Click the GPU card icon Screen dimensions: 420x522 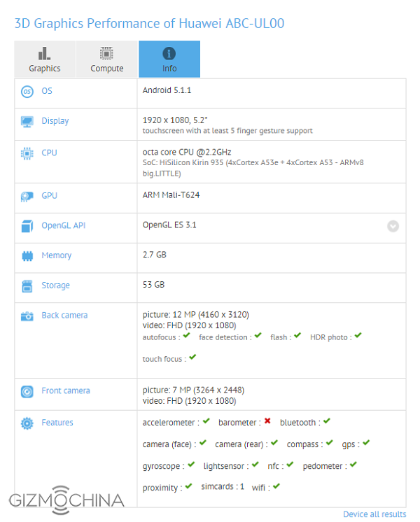(x=27, y=197)
